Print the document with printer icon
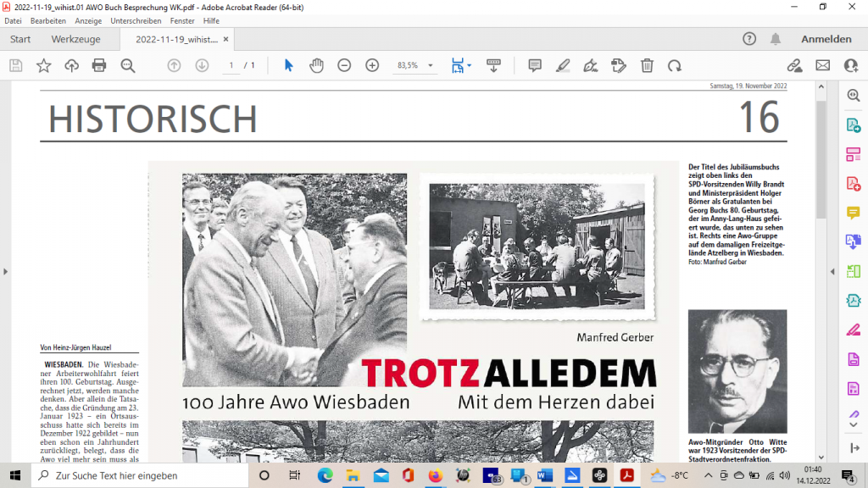 (99, 65)
